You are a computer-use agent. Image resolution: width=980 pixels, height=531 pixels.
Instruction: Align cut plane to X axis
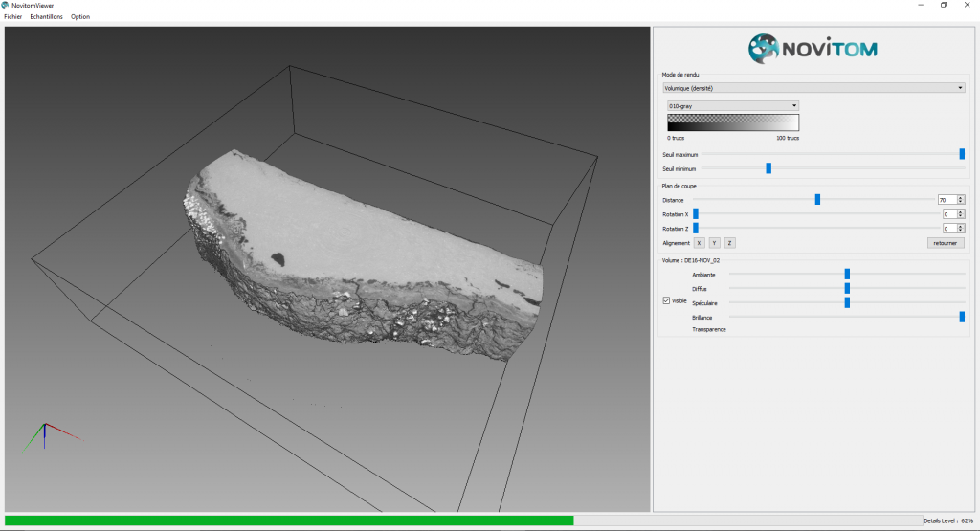coord(699,243)
